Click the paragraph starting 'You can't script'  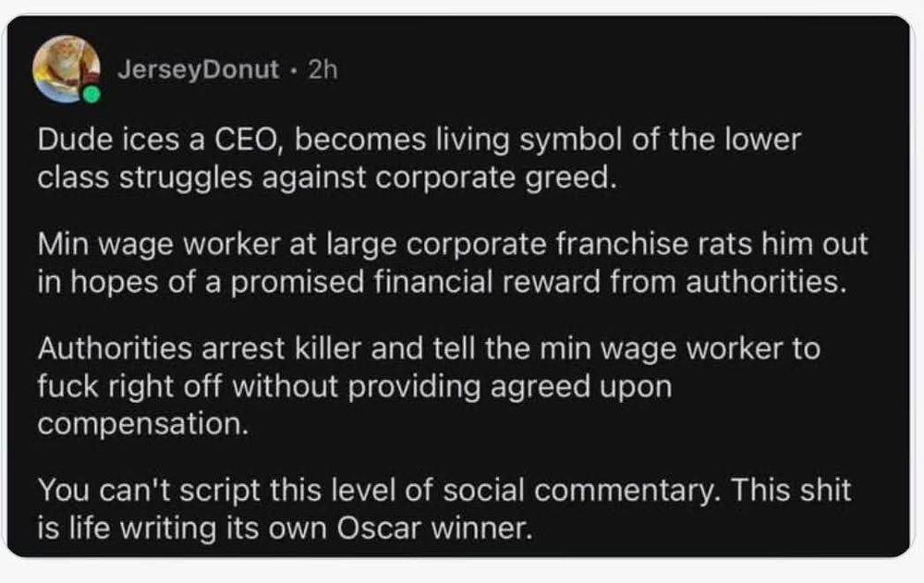tap(444, 507)
